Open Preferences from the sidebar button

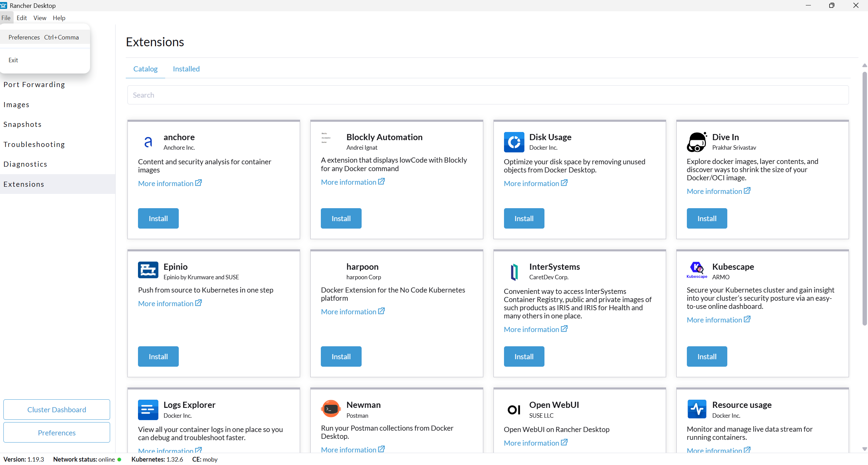(x=57, y=433)
